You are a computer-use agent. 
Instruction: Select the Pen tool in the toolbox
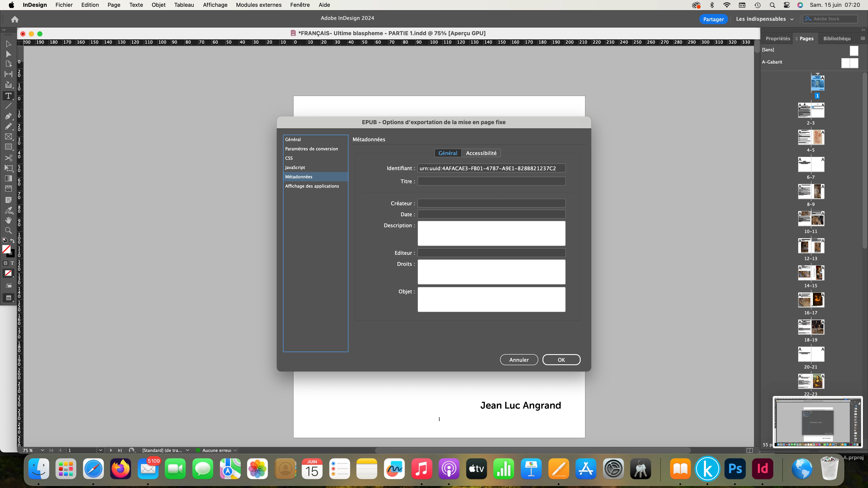[x=8, y=116]
